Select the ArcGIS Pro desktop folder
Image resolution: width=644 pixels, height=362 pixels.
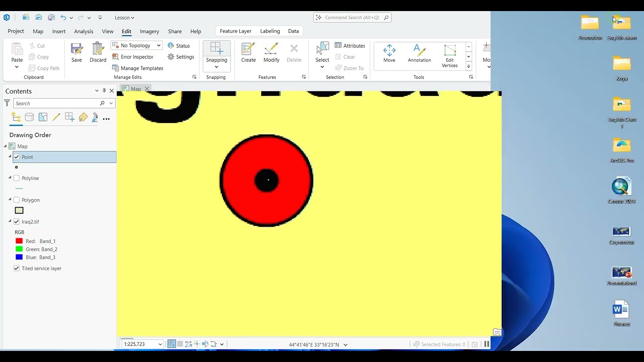tap(622, 150)
